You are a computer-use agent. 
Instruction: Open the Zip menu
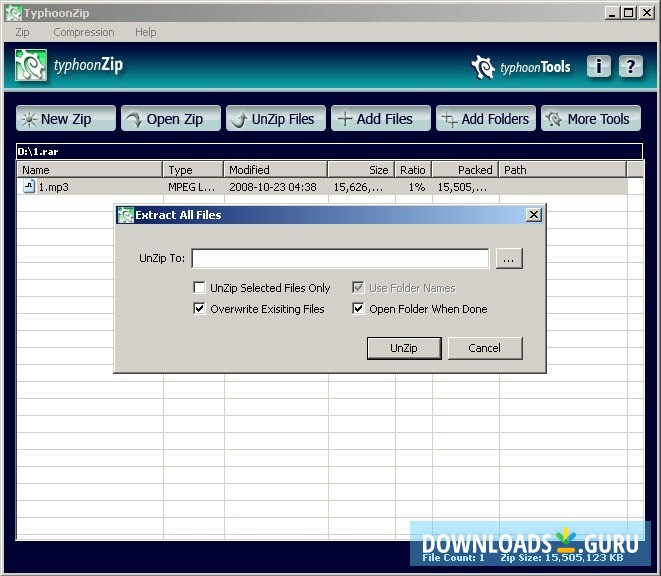pos(22,32)
